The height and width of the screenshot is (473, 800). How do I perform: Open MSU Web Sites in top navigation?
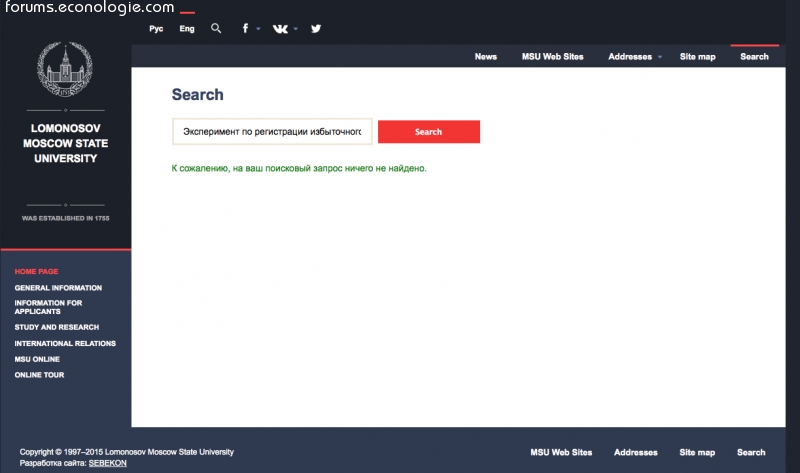[x=552, y=57]
